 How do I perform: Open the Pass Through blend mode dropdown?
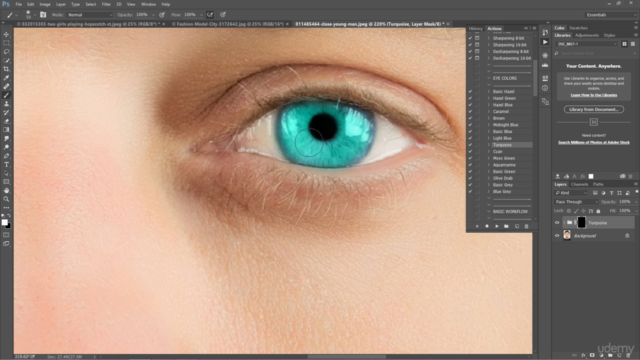pos(576,202)
